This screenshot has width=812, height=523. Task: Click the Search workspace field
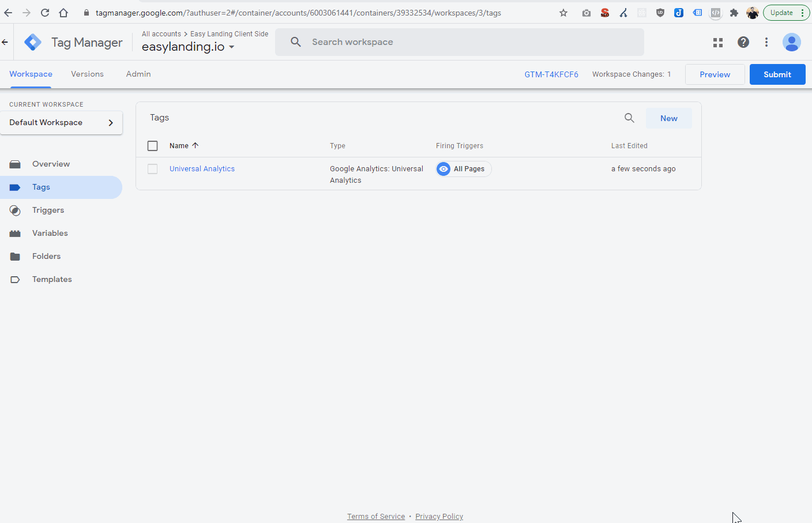(460, 42)
